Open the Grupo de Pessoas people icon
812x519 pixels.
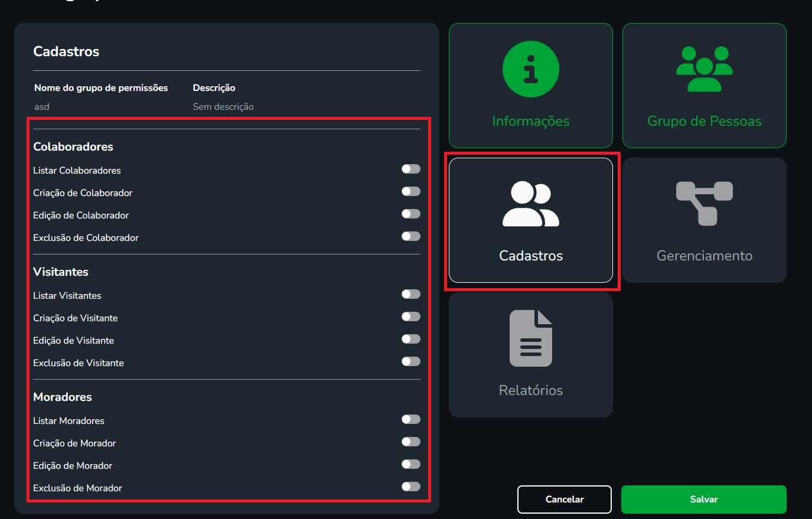704,69
